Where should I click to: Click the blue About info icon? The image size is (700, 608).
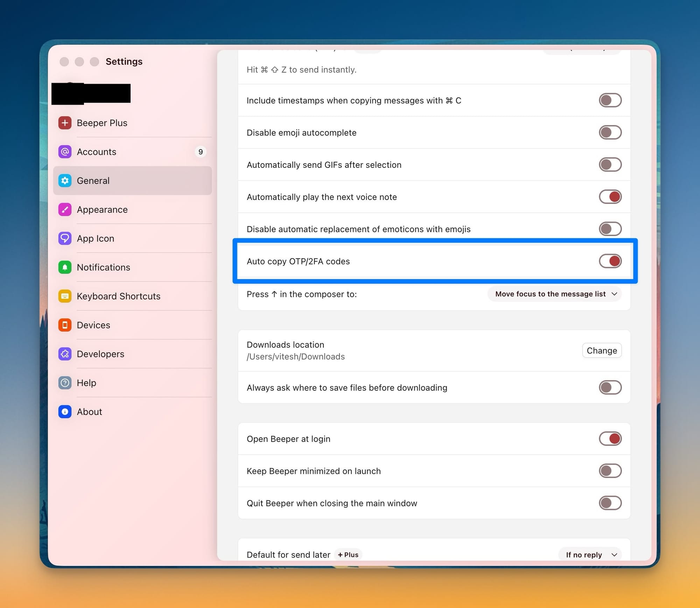pyautogui.click(x=65, y=412)
